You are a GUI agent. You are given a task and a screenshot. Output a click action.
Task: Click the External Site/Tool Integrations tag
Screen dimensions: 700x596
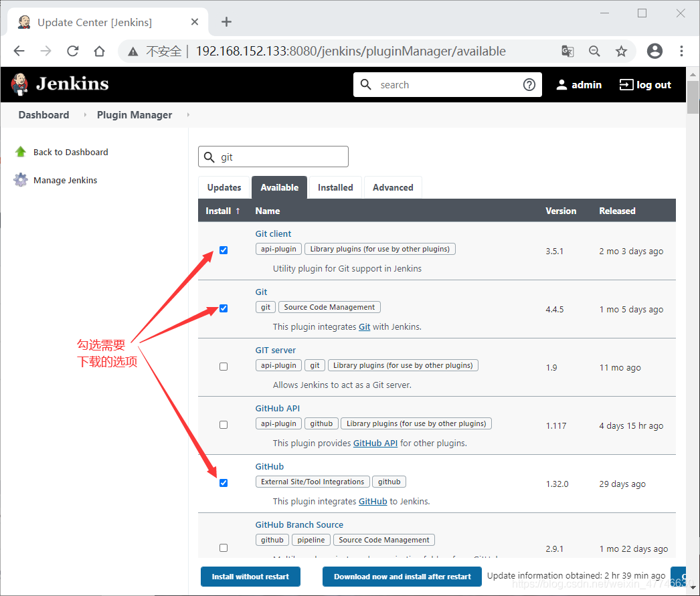(x=313, y=482)
